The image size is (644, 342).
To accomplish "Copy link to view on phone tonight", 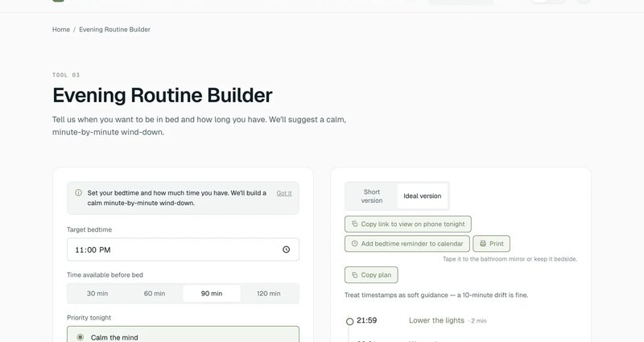I will 408,225.
